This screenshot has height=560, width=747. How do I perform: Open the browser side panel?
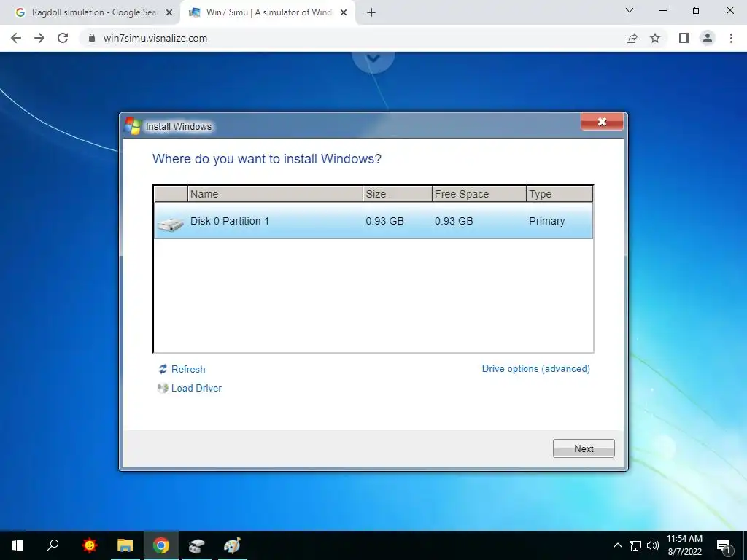click(x=684, y=38)
